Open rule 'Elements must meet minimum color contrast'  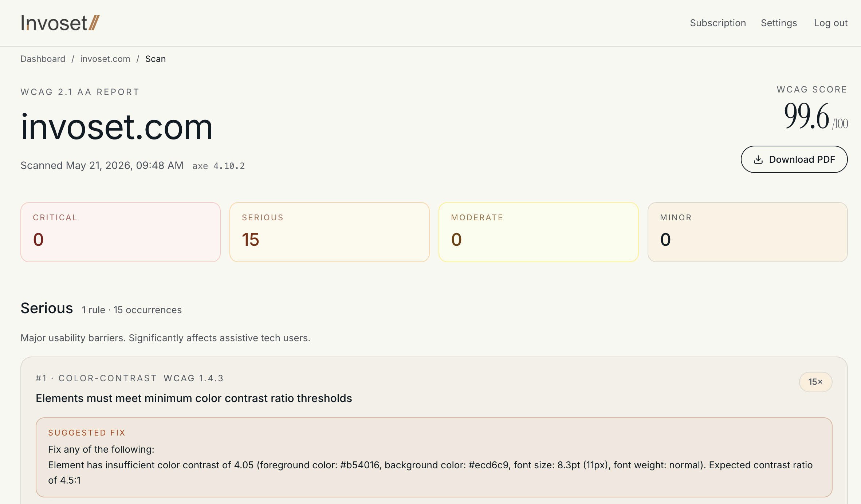pos(194,398)
